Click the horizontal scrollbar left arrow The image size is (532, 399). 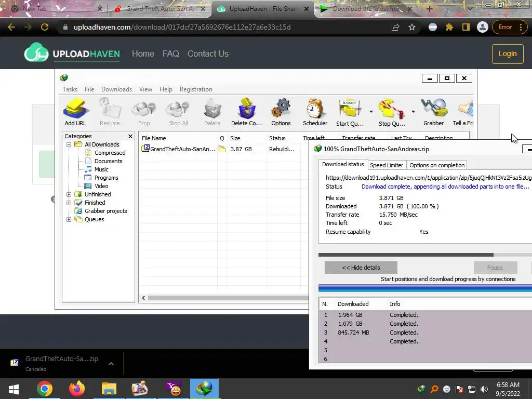coord(143,298)
